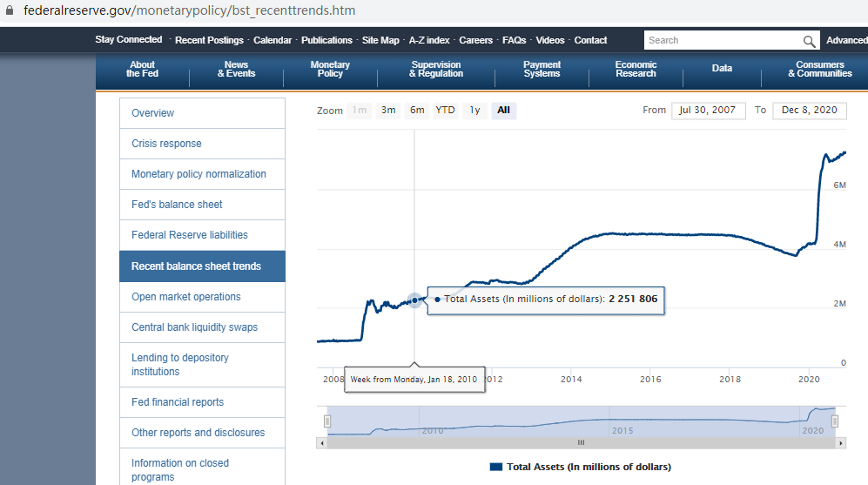Open Lending to depository institutions page
868x485 pixels.
[202, 365]
